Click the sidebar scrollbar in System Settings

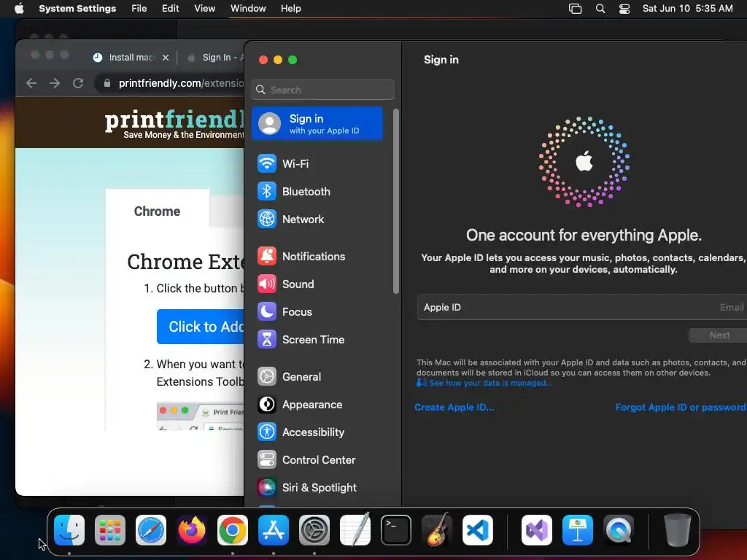396,201
